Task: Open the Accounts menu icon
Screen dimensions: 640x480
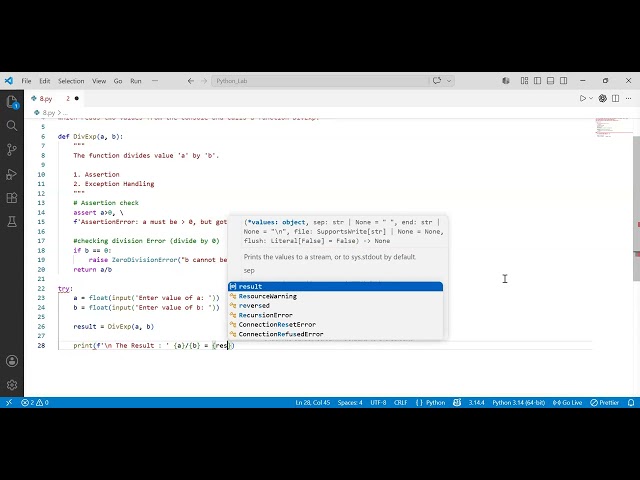Action: pos(12,361)
